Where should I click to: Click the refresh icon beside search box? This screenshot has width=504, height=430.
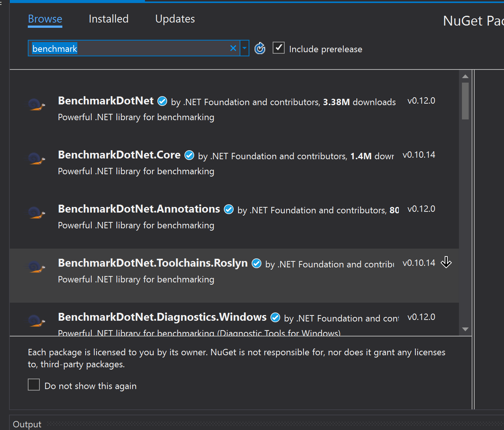260,48
